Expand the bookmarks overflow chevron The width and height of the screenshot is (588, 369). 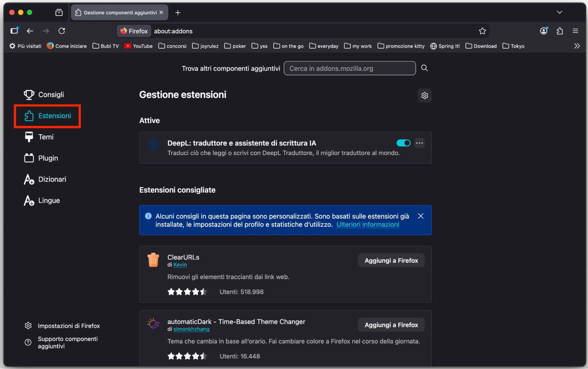577,46
